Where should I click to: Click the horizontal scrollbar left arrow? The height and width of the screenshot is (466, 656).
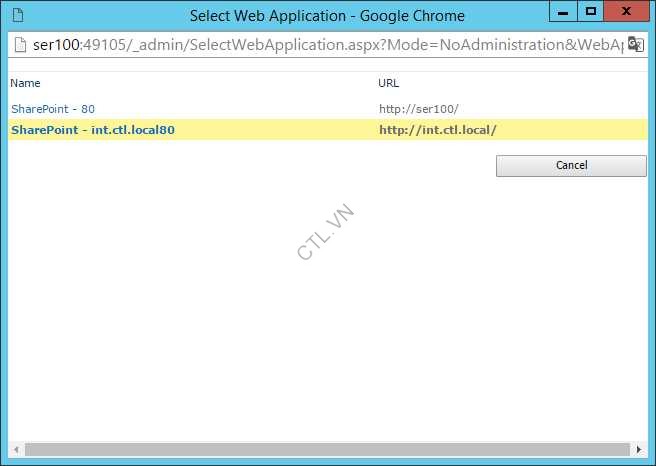tap(14, 450)
